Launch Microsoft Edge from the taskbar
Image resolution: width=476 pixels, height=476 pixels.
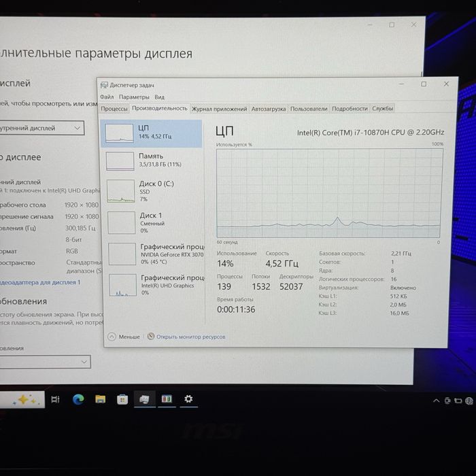78,400
